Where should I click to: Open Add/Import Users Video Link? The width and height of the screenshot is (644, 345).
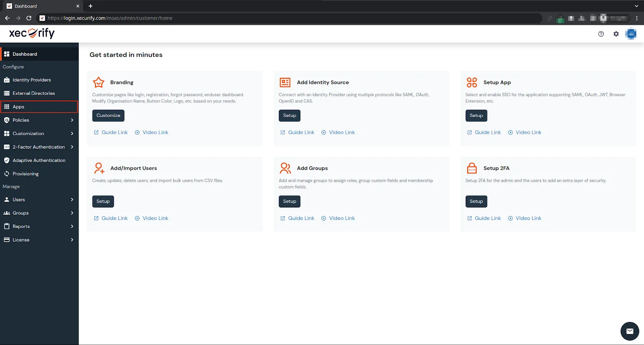click(x=152, y=218)
